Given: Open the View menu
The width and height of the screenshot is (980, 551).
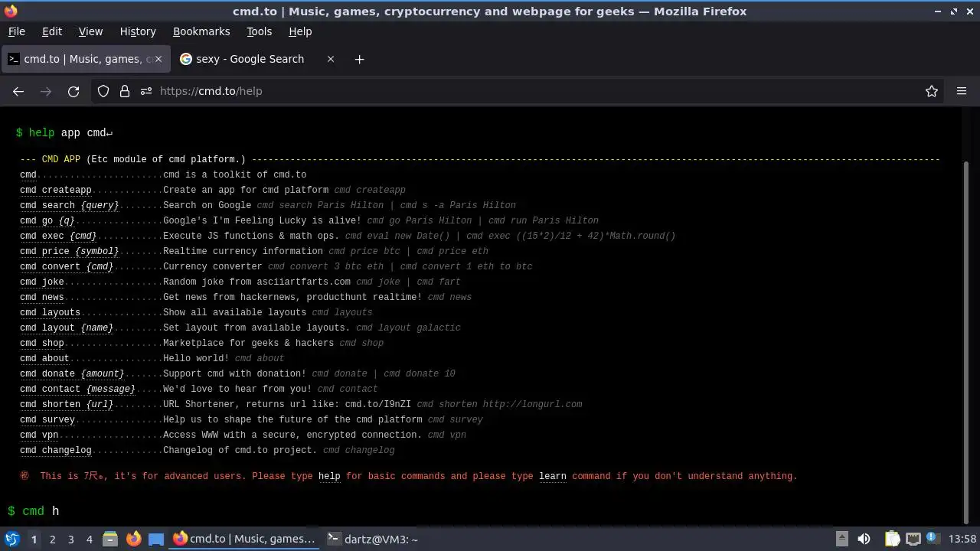Looking at the screenshot, I should tap(90, 31).
